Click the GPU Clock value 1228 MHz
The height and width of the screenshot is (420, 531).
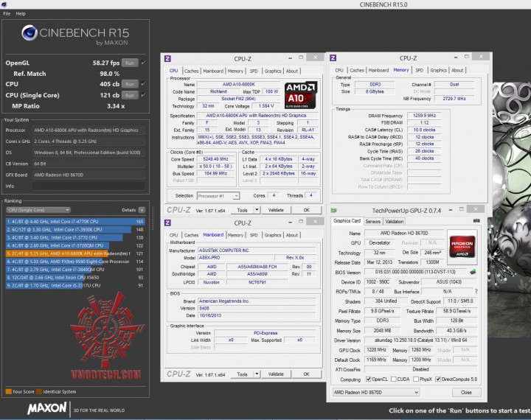tap(376, 349)
